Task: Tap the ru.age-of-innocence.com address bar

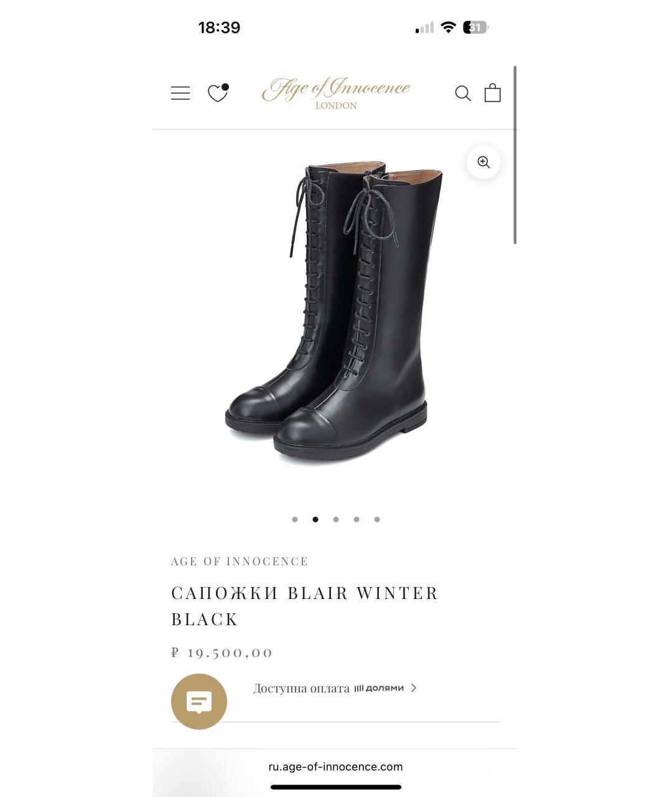Action: [336, 766]
